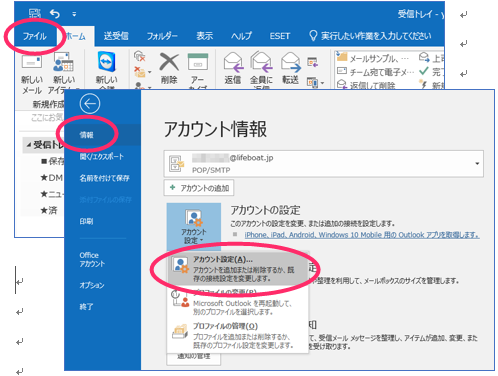Open the clean up dropdown icon
The width and height of the screenshot is (498, 376).
point(142,72)
